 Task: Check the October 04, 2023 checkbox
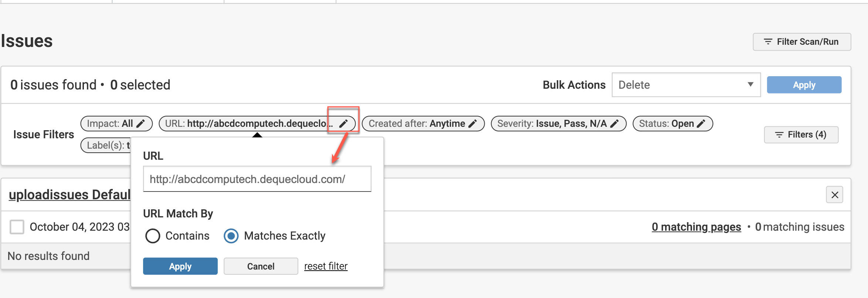pos(17,227)
